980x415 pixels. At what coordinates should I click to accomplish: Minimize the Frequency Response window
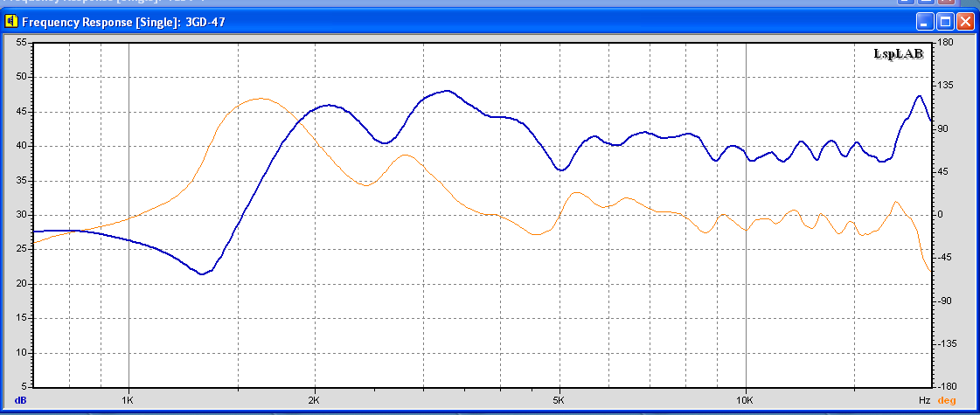pyautogui.click(x=926, y=23)
